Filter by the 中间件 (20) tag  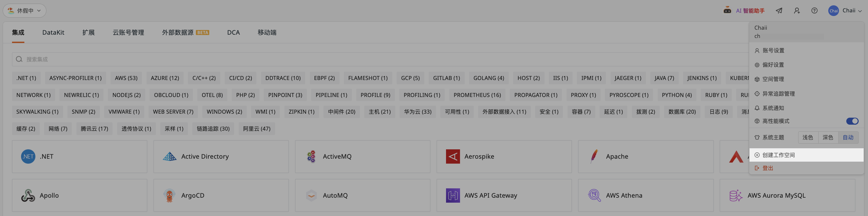click(x=342, y=112)
